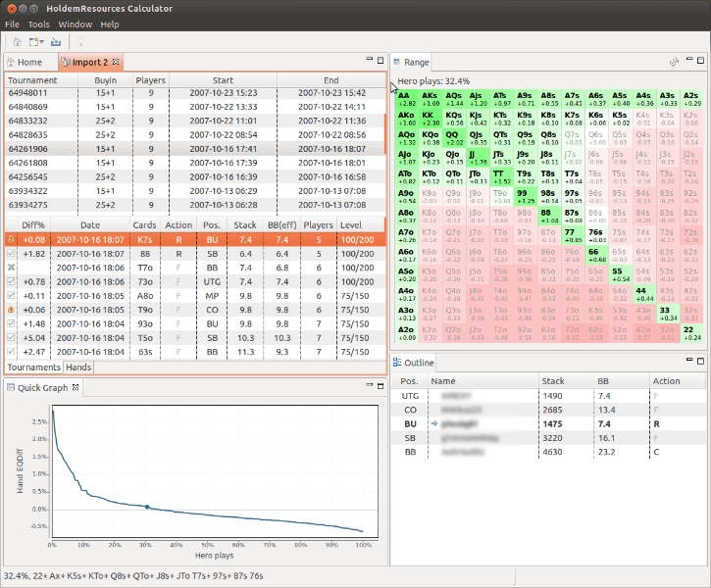Click the check icon on the 73o row
Image resolution: width=711 pixels, height=588 pixels.
(12, 282)
